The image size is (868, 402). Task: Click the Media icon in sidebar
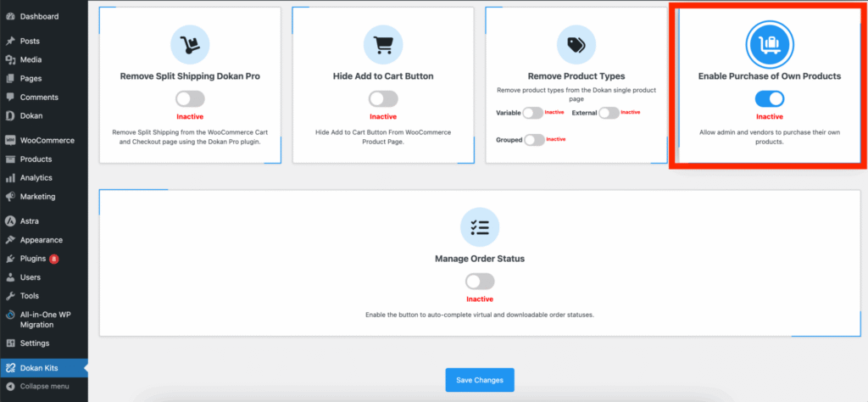(x=10, y=60)
